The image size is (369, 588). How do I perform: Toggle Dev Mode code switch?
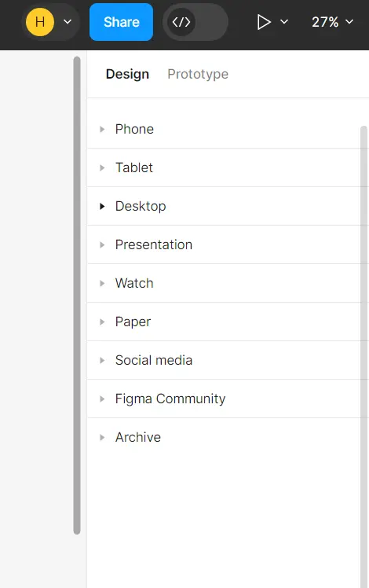click(x=195, y=22)
